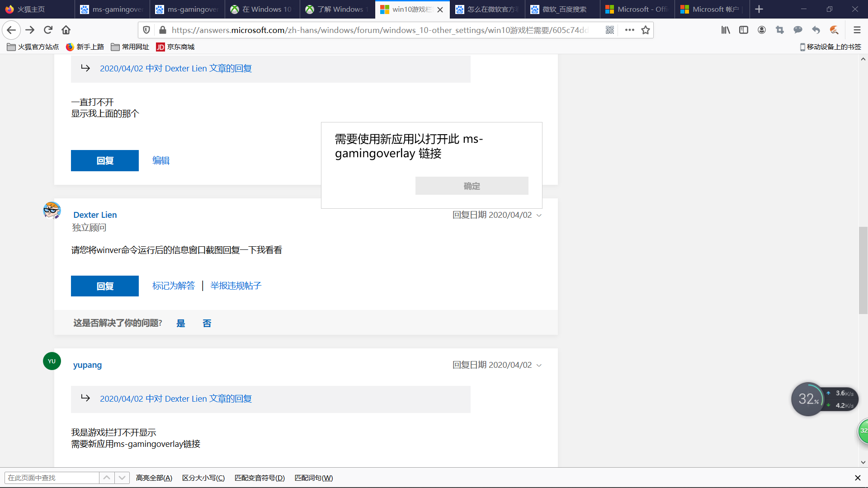This screenshot has width=868, height=488.
Task: Click the 确定 button in dialog image
Action: 472,186
